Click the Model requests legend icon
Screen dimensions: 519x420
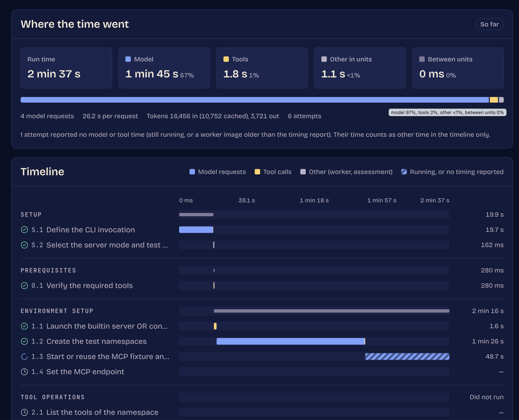tap(192, 172)
